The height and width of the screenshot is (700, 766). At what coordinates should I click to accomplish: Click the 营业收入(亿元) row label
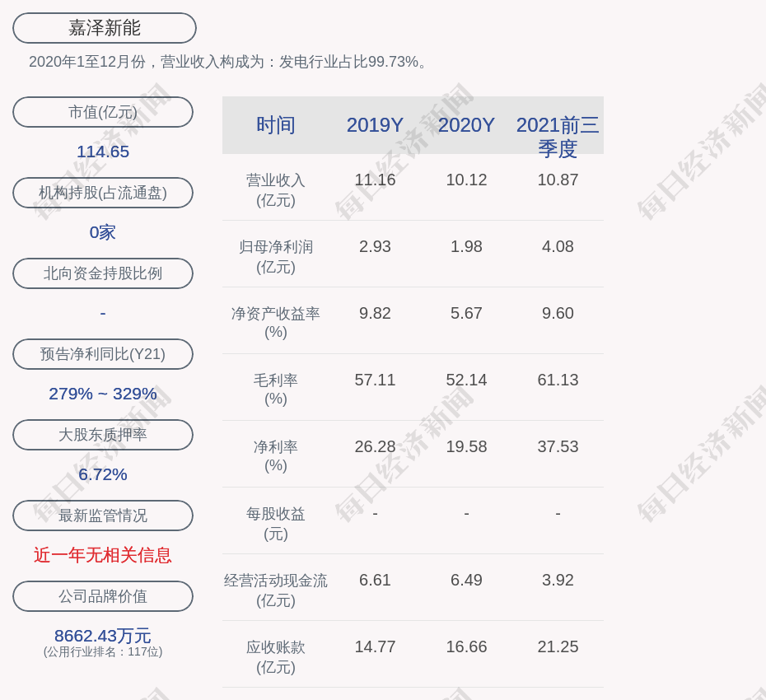[x=276, y=190]
